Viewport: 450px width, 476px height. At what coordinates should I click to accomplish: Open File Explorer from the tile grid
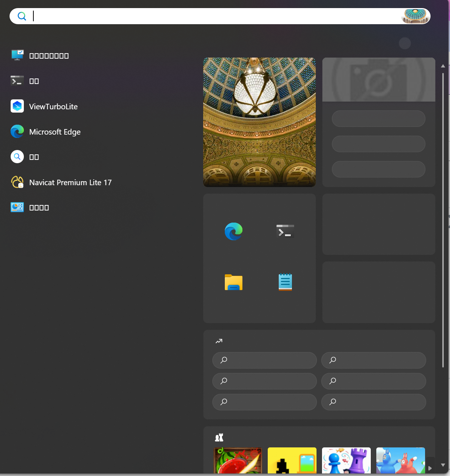[234, 282]
